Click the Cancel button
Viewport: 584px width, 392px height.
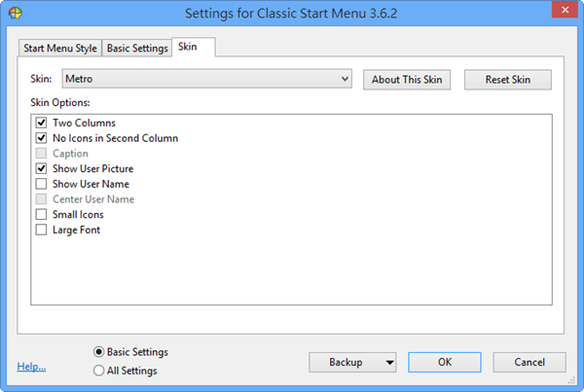click(x=529, y=363)
